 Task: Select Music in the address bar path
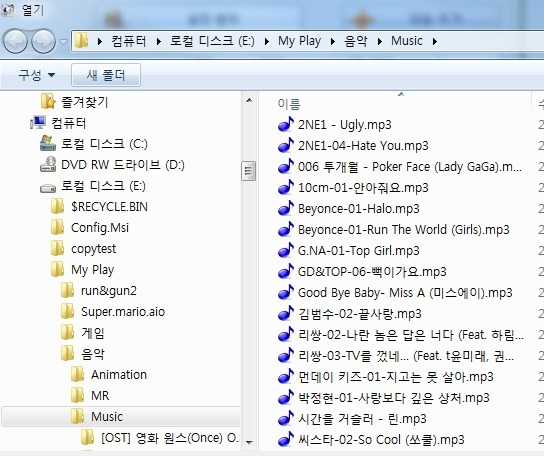click(407, 41)
